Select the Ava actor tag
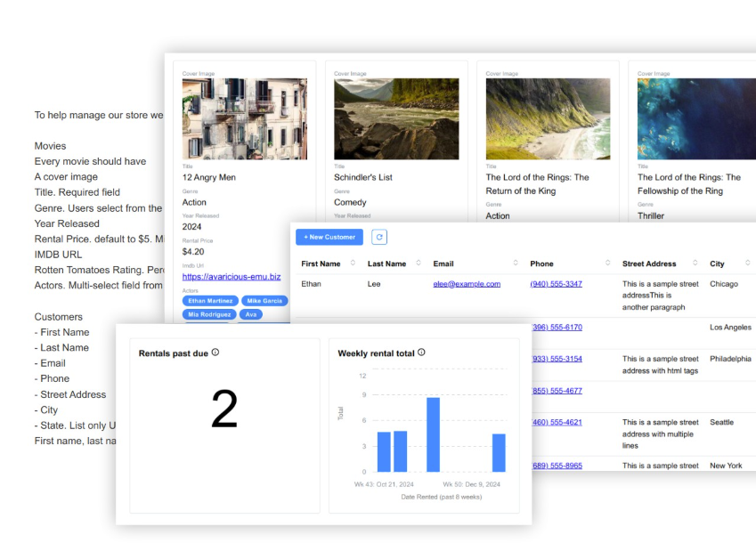This screenshot has width=756, height=543. tap(249, 313)
